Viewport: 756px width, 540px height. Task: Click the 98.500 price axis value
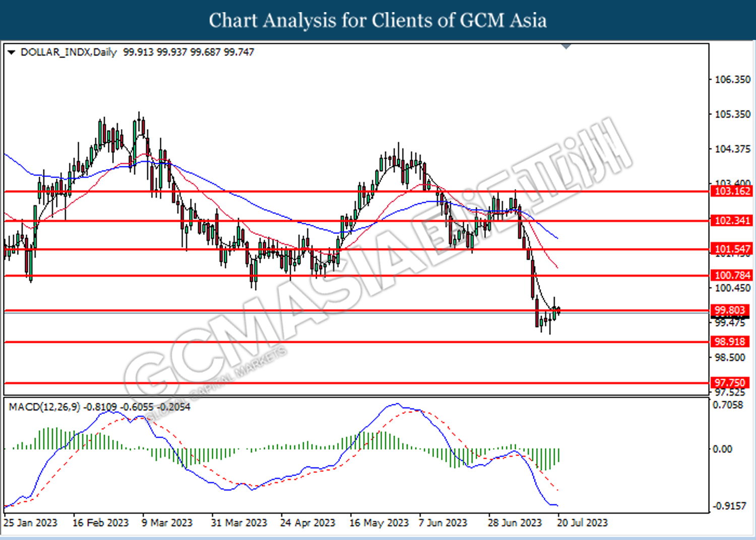click(730, 357)
